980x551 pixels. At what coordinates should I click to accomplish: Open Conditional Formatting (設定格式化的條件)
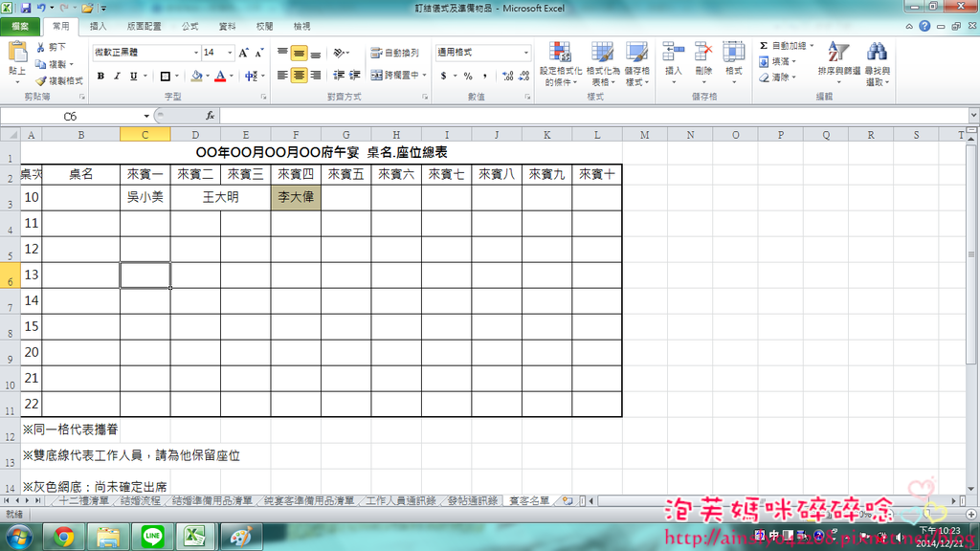coord(560,63)
